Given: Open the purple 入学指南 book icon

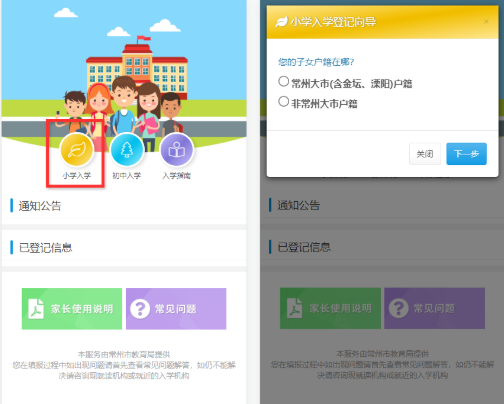Looking at the screenshot, I should click(x=177, y=149).
